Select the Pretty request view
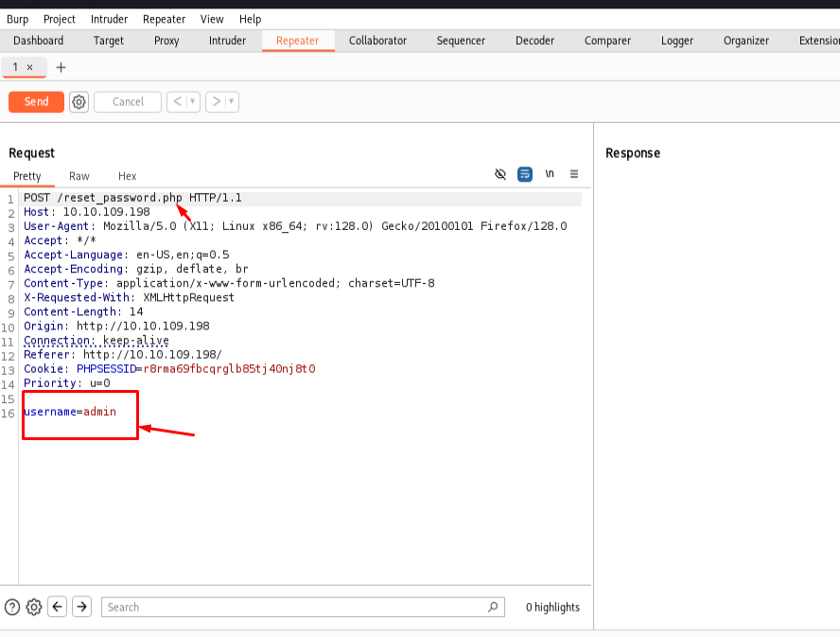The height and width of the screenshot is (637, 840). (x=27, y=176)
